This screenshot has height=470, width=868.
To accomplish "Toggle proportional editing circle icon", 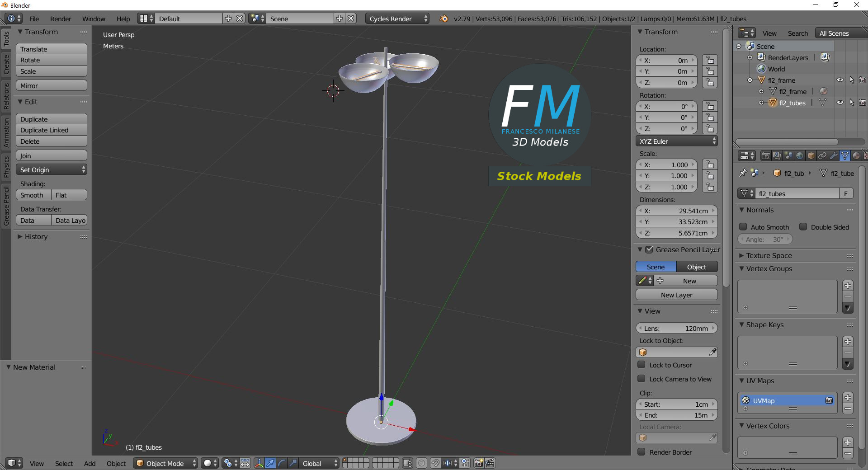I will 421,463.
